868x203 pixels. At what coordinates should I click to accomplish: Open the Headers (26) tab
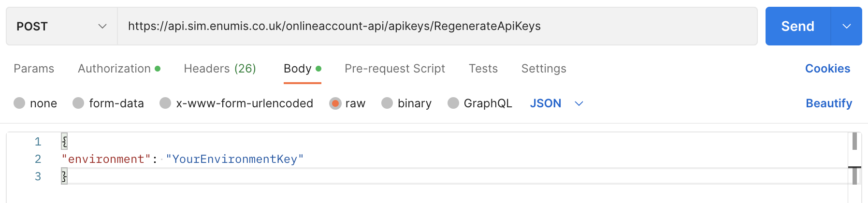pos(220,69)
